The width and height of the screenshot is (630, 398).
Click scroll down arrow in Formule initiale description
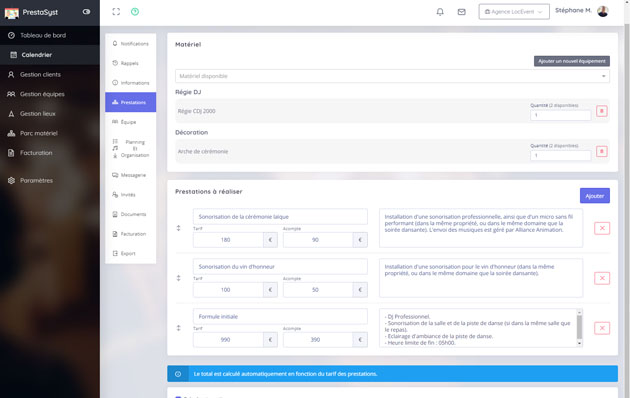[579, 343]
